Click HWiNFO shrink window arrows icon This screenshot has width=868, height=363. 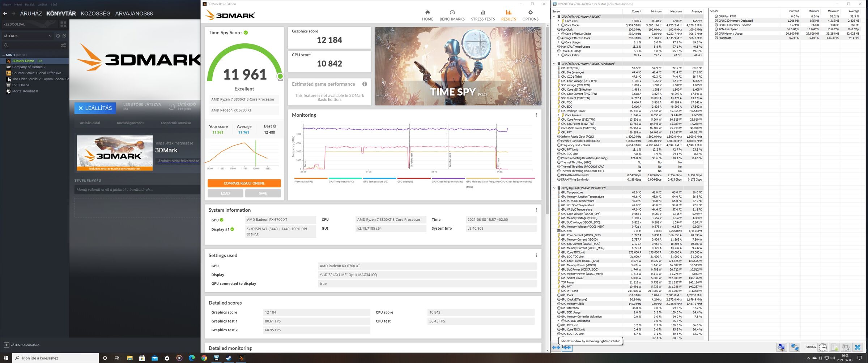click(567, 347)
